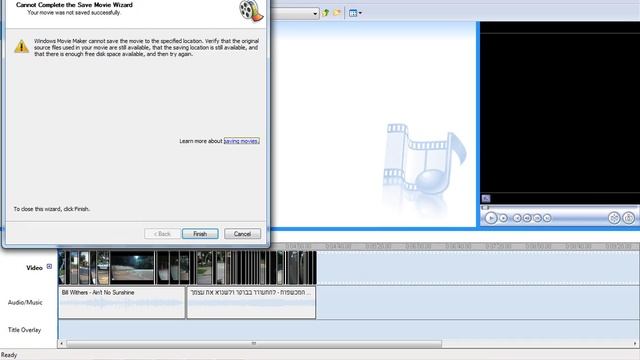Click the Title Overlay track label
The image size is (640, 360).
click(x=24, y=330)
